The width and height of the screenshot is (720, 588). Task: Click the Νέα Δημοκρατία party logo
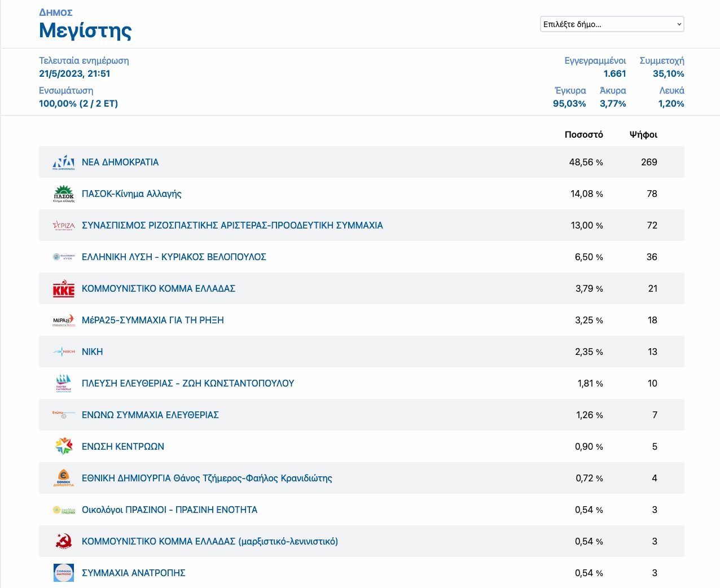coord(63,162)
